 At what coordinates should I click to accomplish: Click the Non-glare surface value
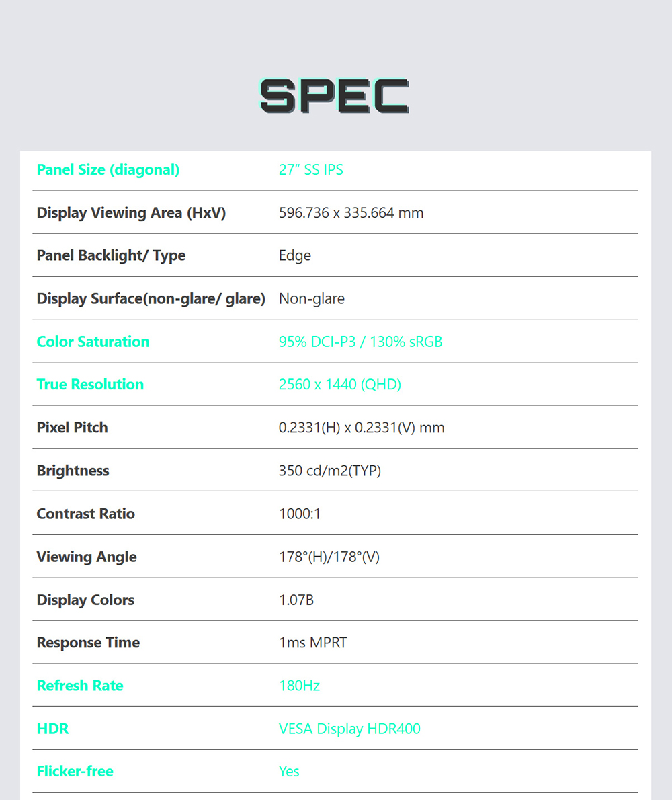(x=312, y=298)
